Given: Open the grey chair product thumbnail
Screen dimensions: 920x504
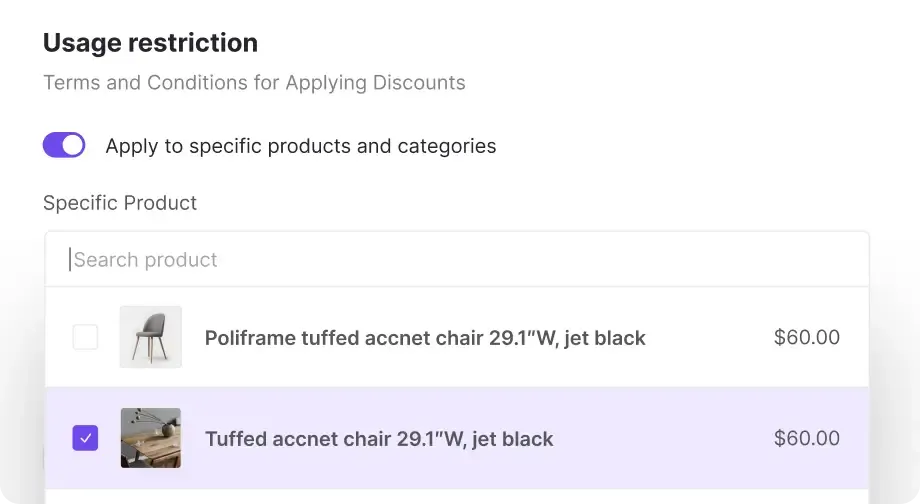Looking at the screenshot, I should (151, 337).
